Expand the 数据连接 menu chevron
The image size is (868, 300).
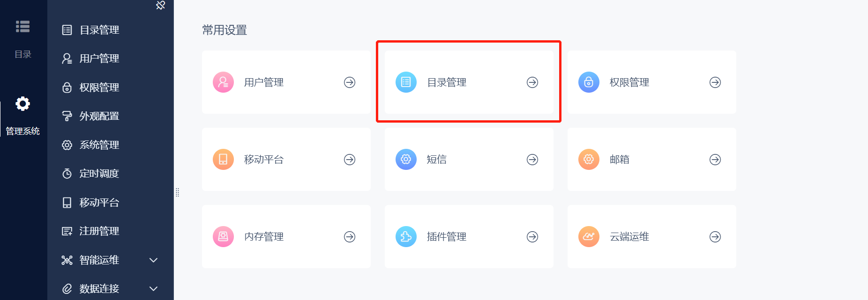tap(153, 289)
